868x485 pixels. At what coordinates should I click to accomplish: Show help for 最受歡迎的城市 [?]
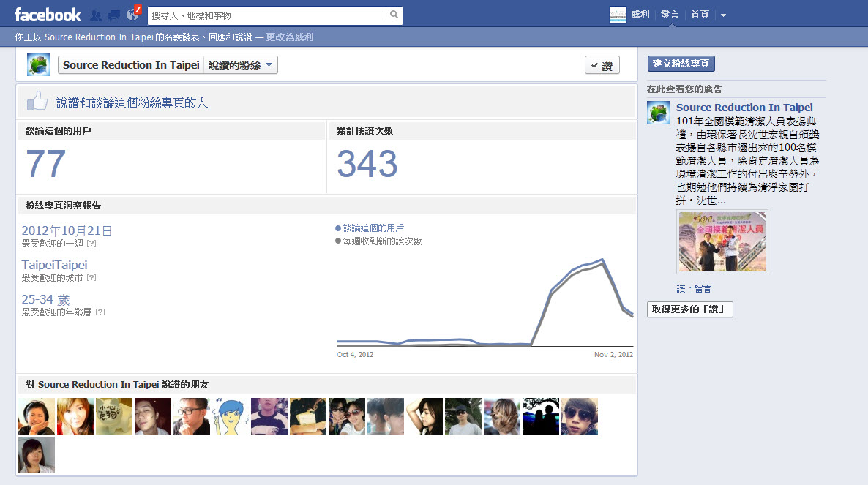[91, 278]
